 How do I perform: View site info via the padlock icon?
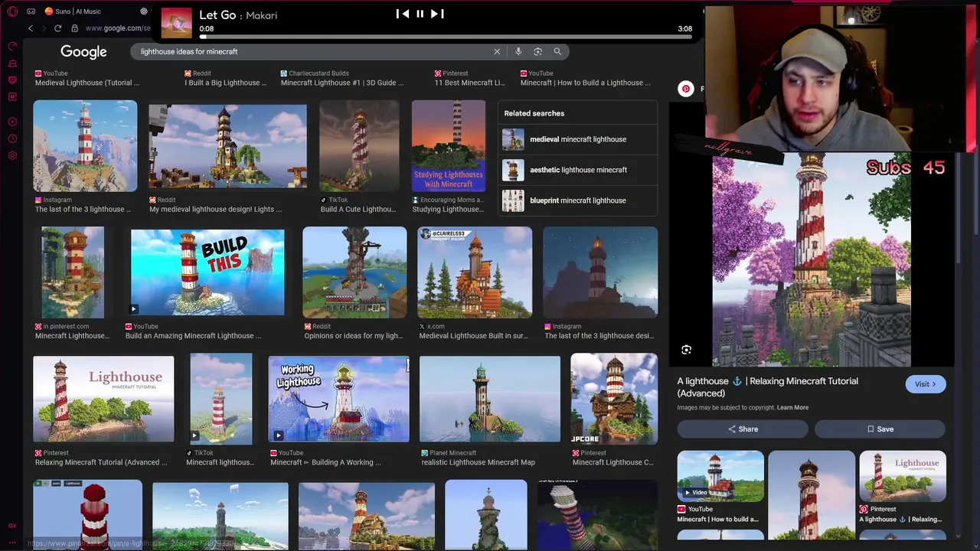[74, 28]
